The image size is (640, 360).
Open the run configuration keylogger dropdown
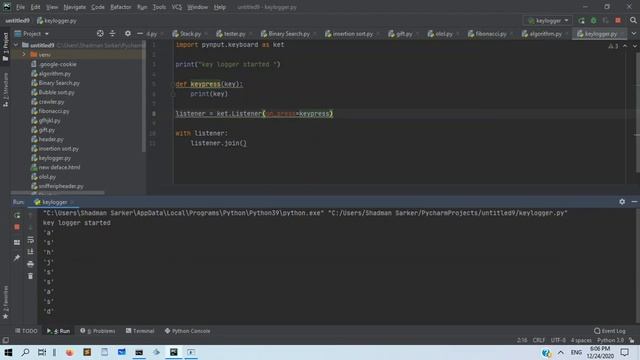point(548,20)
